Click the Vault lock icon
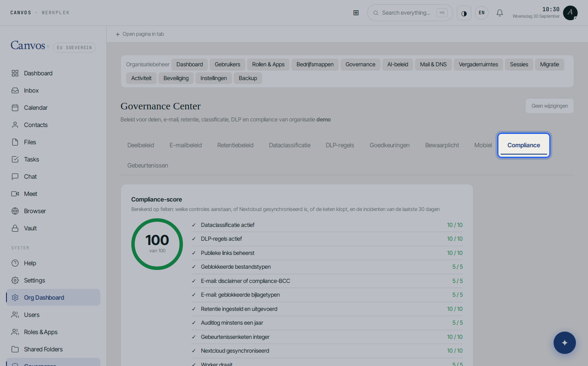This screenshot has width=588, height=366. coord(15,228)
